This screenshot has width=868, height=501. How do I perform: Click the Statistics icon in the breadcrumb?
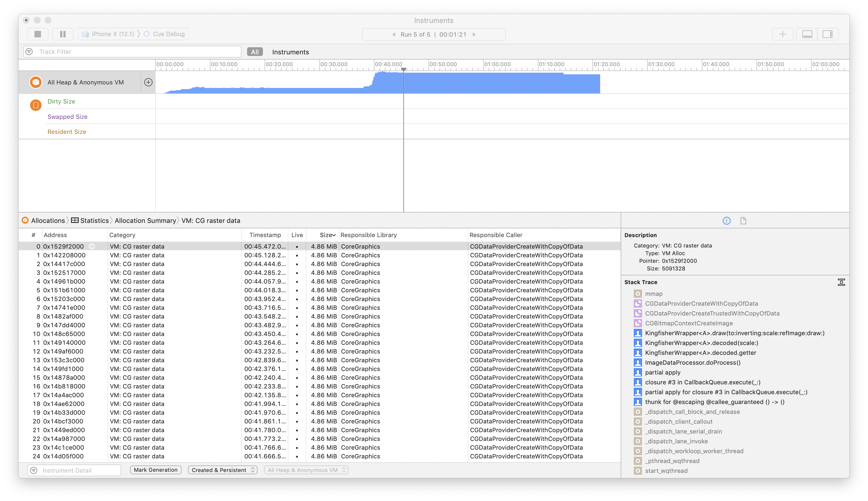(x=74, y=220)
